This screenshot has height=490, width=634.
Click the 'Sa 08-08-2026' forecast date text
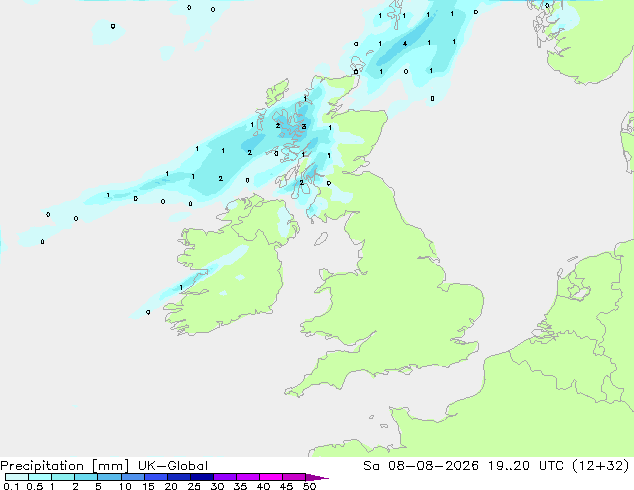coord(421,466)
